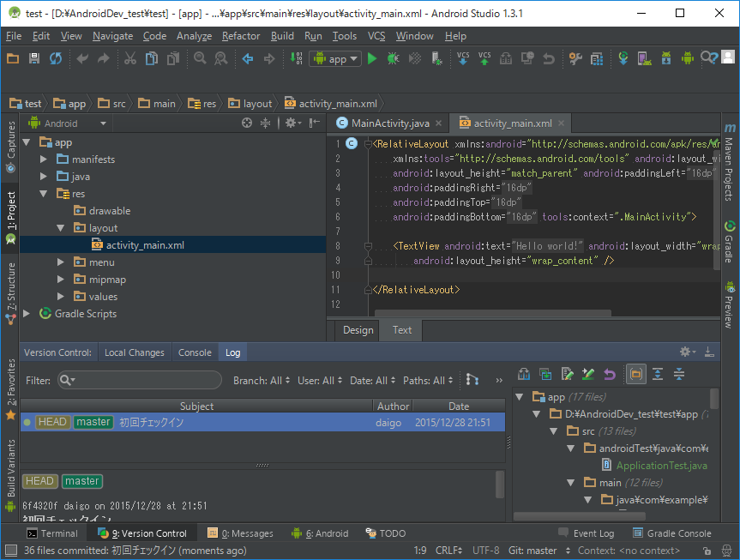Toggle Group by directory in changes panel

coord(635,375)
